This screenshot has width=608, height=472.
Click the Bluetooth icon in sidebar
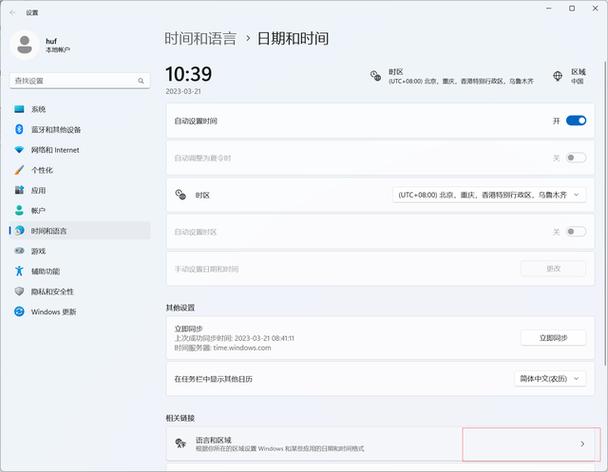(x=19, y=129)
